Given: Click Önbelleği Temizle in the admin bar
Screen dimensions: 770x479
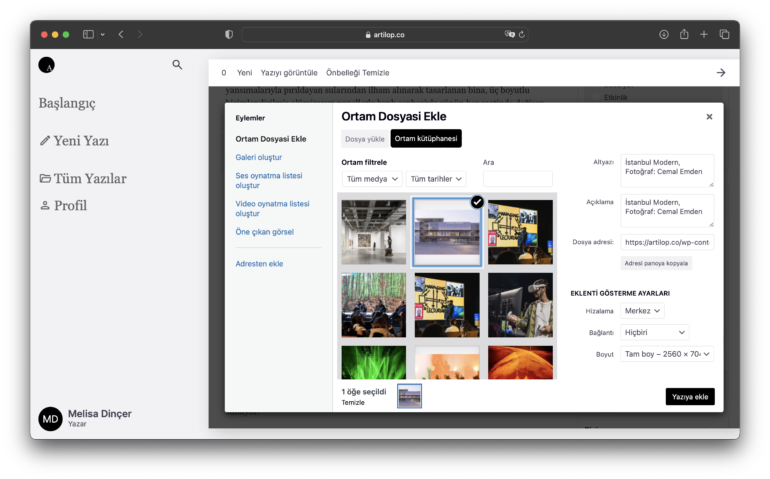Looking at the screenshot, I should coord(358,73).
